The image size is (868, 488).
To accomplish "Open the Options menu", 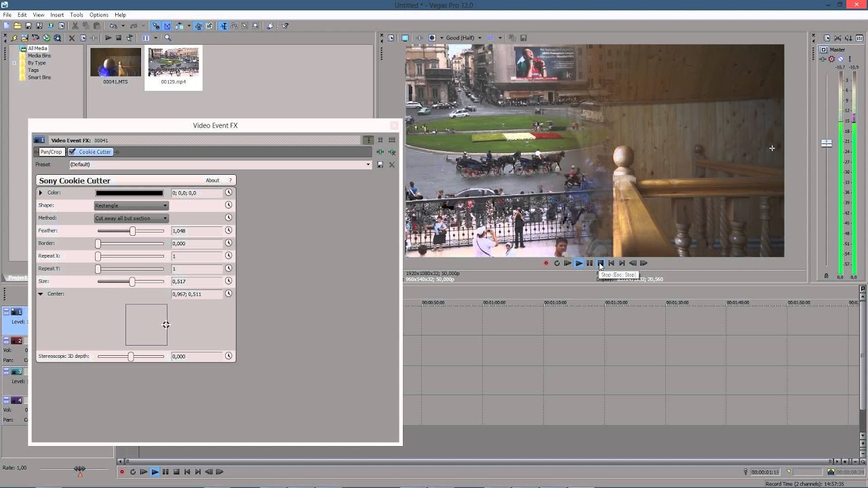I will point(99,15).
